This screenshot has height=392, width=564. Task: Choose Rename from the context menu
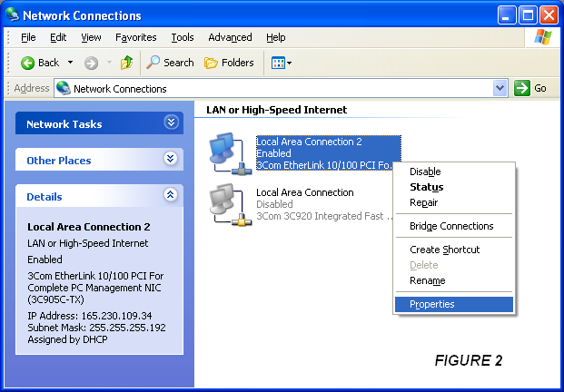[427, 280]
